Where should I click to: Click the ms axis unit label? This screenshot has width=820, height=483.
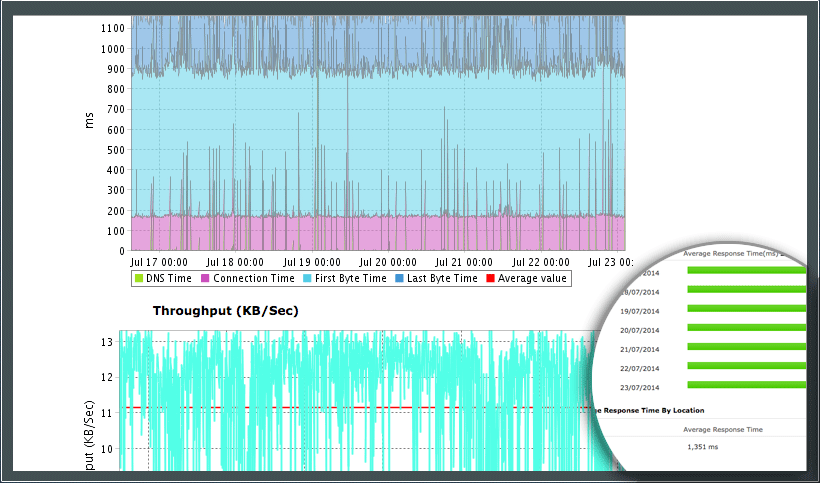tap(89, 120)
